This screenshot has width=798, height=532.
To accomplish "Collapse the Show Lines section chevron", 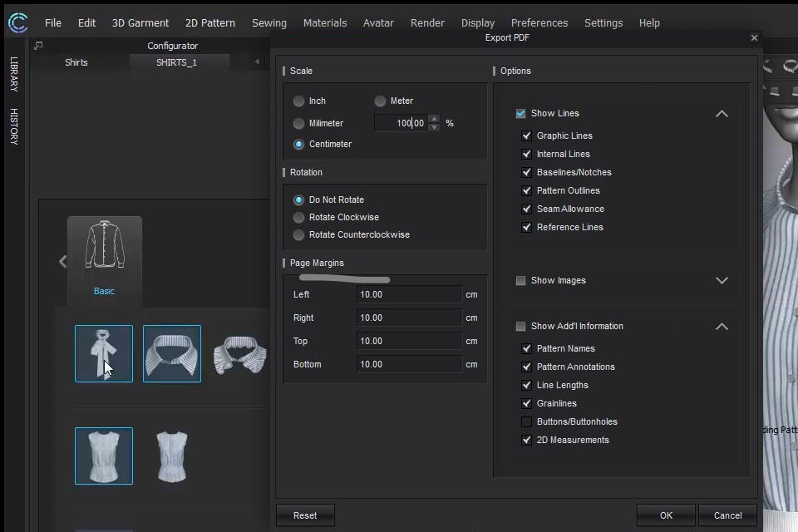I will pyautogui.click(x=722, y=114).
